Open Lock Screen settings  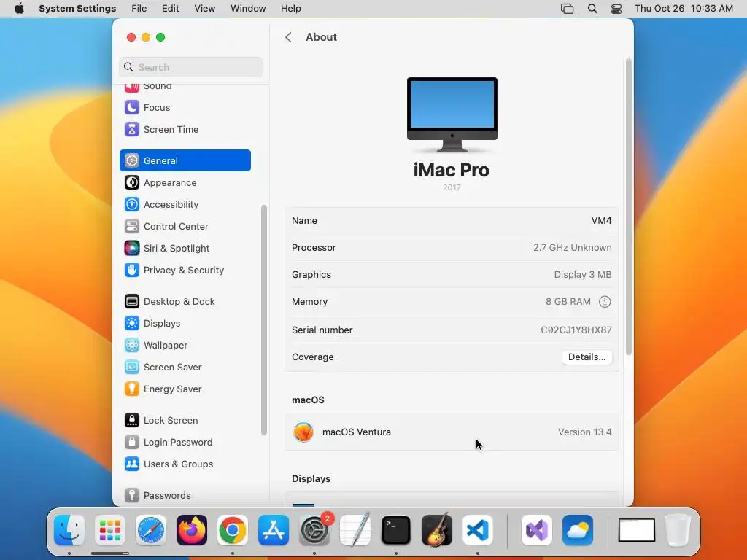click(185, 421)
